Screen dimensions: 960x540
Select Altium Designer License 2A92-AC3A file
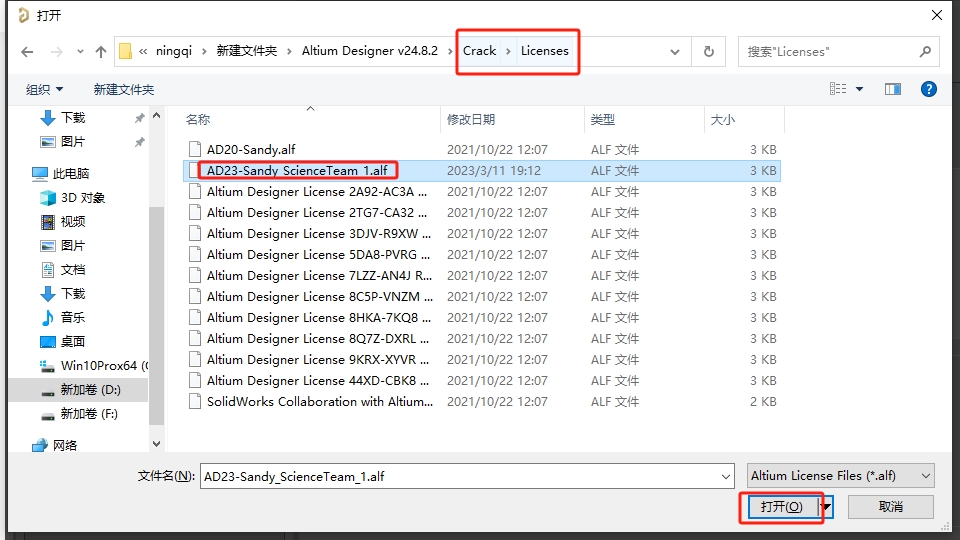click(x=482, y=192)
